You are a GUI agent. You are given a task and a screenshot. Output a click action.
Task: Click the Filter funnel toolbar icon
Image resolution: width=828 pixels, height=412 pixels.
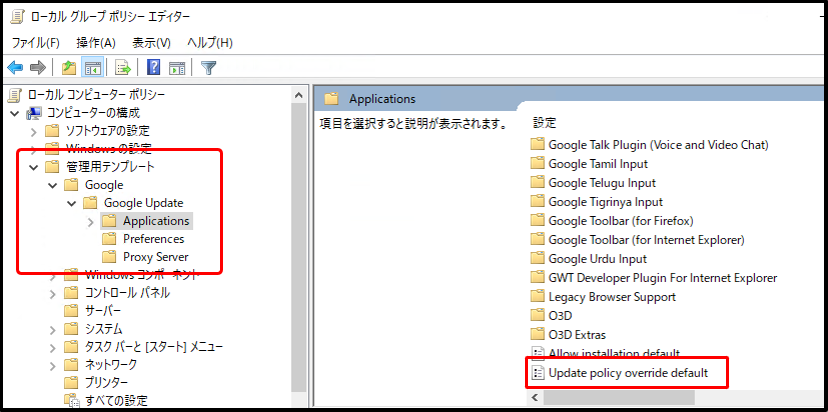point(209,67)
